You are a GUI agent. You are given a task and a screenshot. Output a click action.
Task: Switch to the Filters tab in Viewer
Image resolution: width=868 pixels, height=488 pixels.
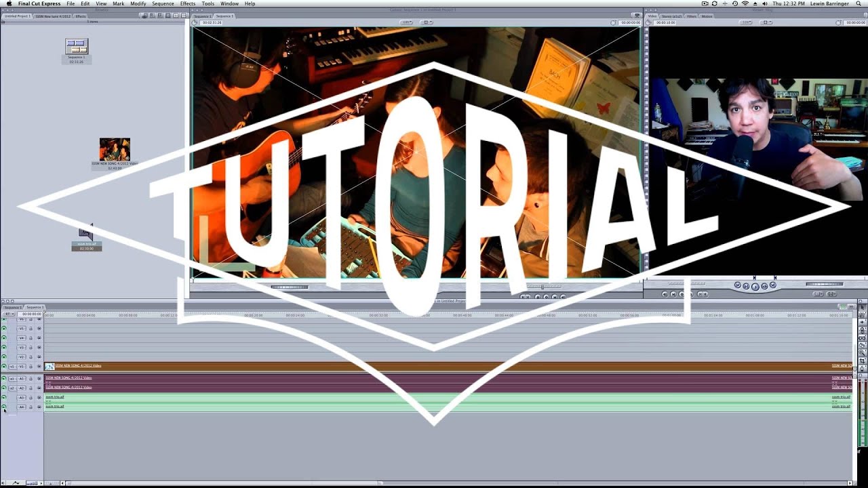coord(692,16)
